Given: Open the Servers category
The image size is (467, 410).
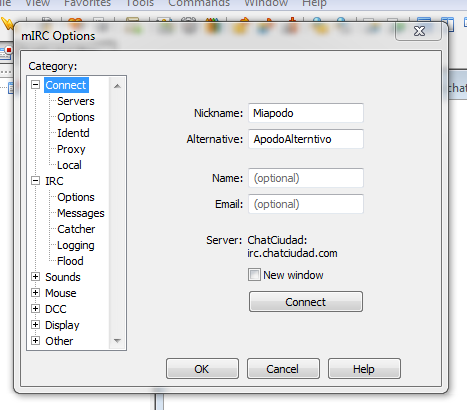Looking at the screenshot, I should [76, 101].
